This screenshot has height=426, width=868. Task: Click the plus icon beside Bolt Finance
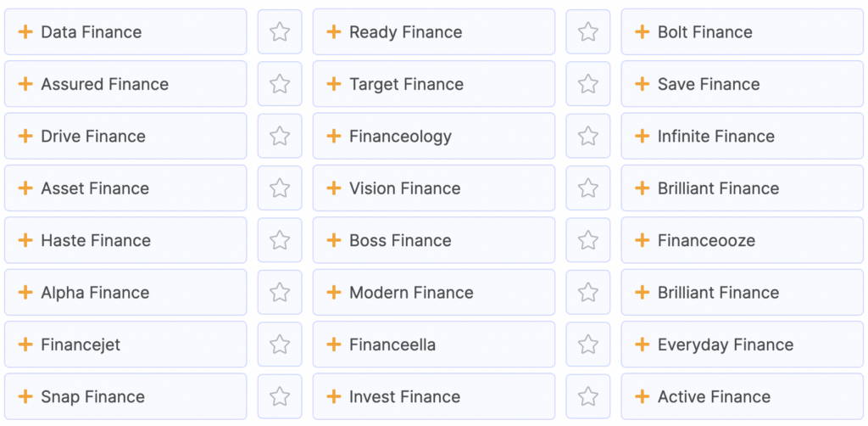(x=643, y=31)
